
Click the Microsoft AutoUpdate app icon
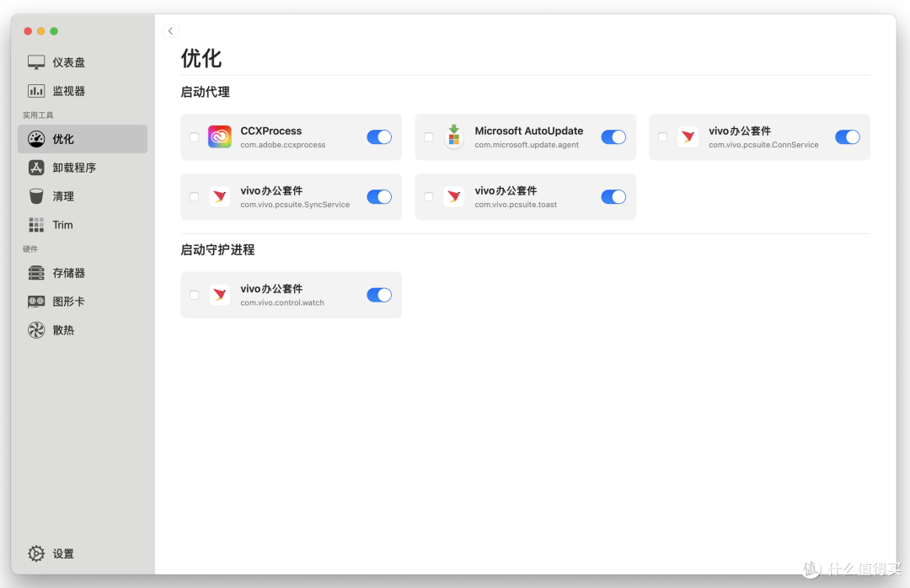click(454, 137)
